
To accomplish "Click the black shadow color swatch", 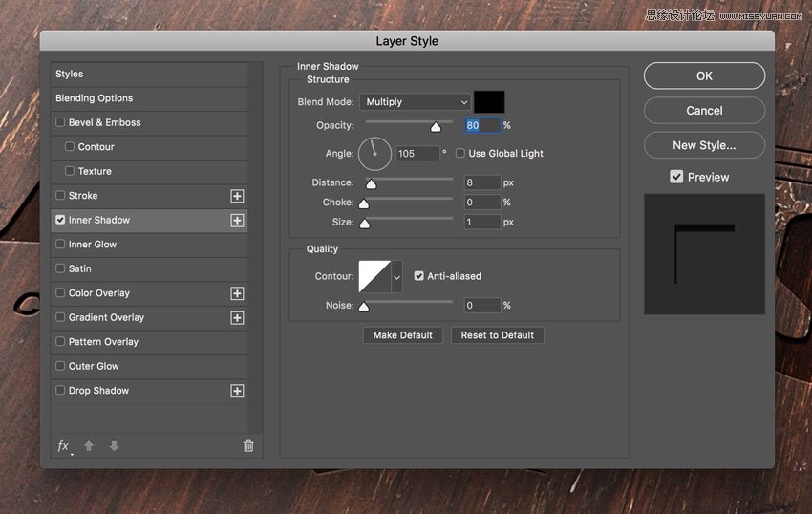I will coord(489,102).
